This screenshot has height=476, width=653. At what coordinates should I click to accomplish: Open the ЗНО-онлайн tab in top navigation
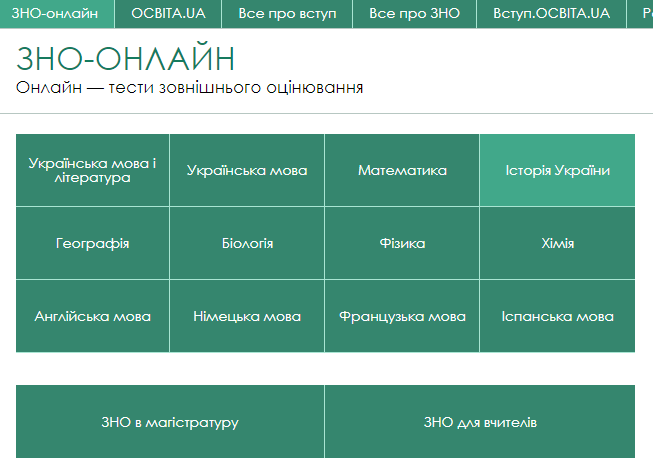[x=56, y=14]
